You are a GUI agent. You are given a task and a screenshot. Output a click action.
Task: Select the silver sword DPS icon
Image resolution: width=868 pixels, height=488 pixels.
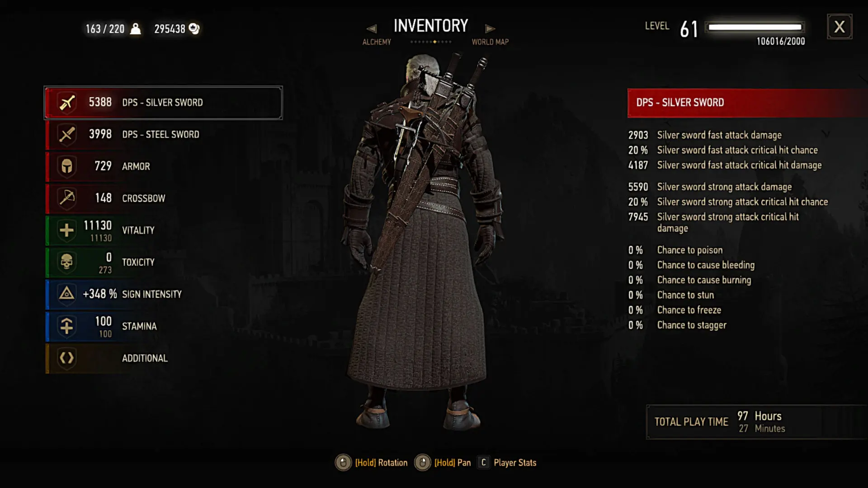point(67,103)
